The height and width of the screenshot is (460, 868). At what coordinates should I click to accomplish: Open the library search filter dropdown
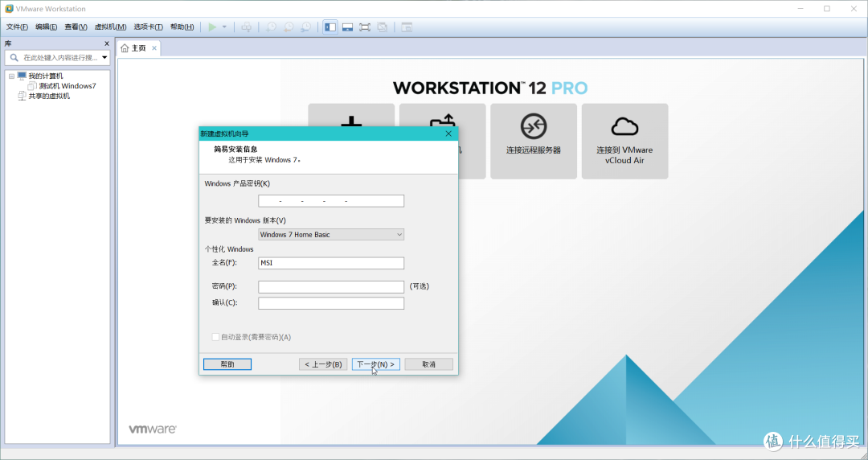[104, 58]
